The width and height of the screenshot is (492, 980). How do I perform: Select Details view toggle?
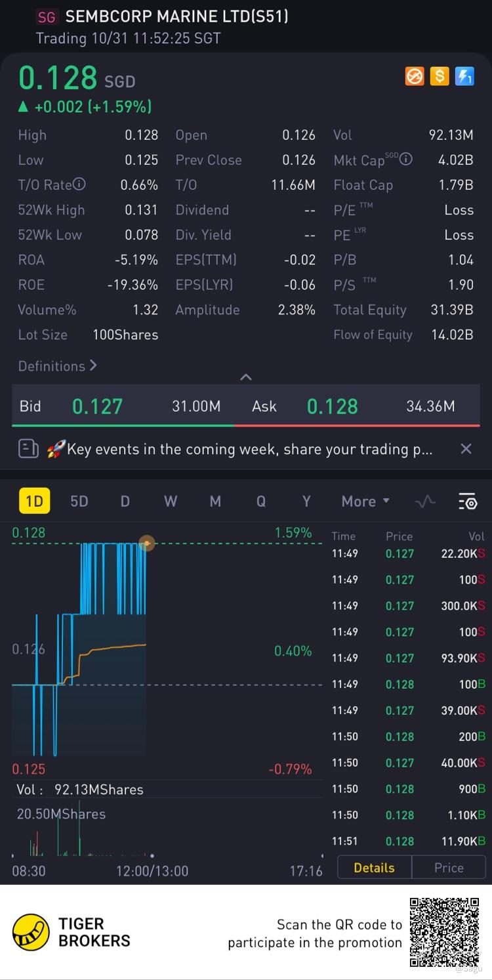(x=374, y=868)
